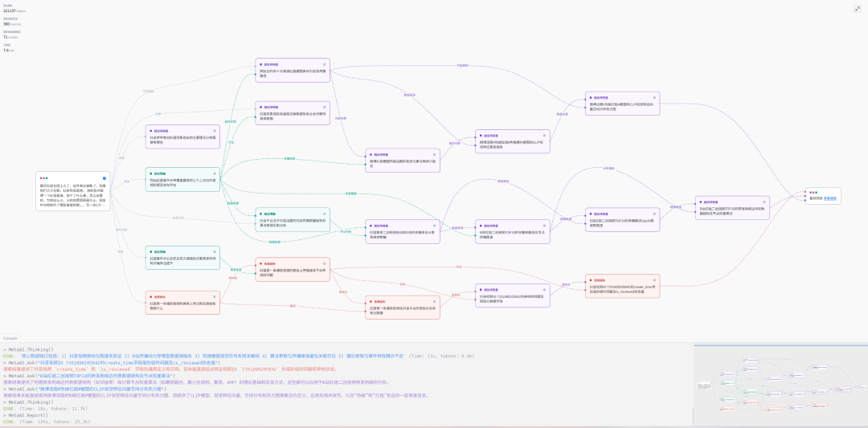This screenshot has height=428, width=868.
Task: Click the colored dots on the final answer node
Action: click(x=812, y=193)
